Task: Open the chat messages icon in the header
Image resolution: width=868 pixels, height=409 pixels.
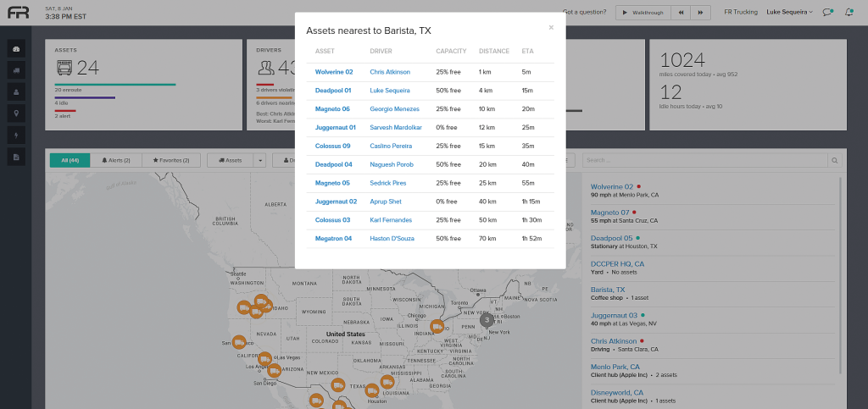Action: pos(827,12)
